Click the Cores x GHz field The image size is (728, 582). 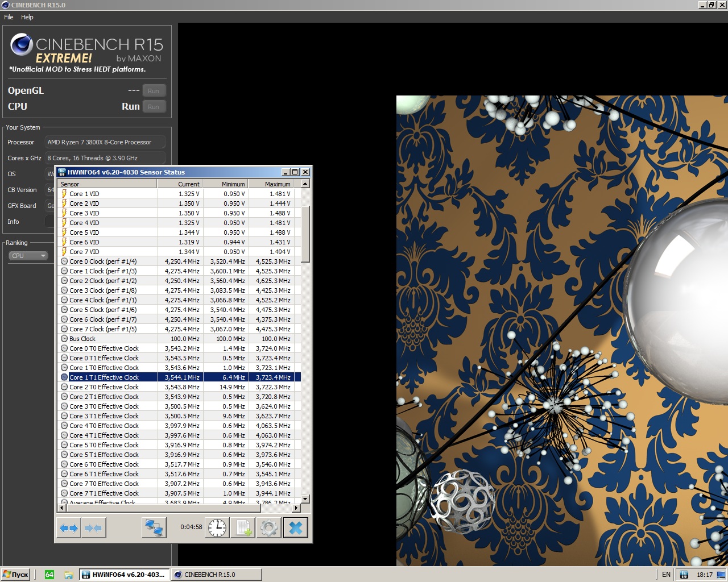(x=106, y=158)
